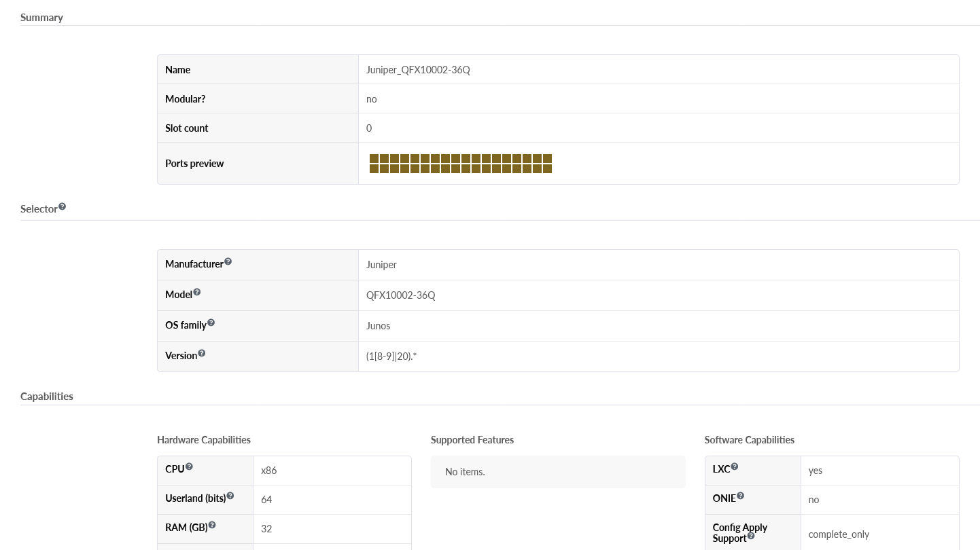Open the ONIE help icon
This screenshot has width=980, height=550.
point(740,496)
